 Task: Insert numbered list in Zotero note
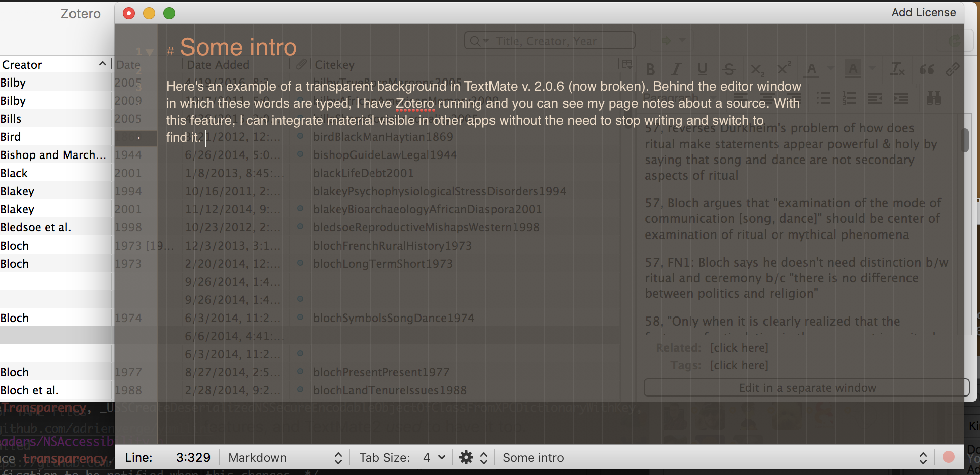[x=850, y=98]
